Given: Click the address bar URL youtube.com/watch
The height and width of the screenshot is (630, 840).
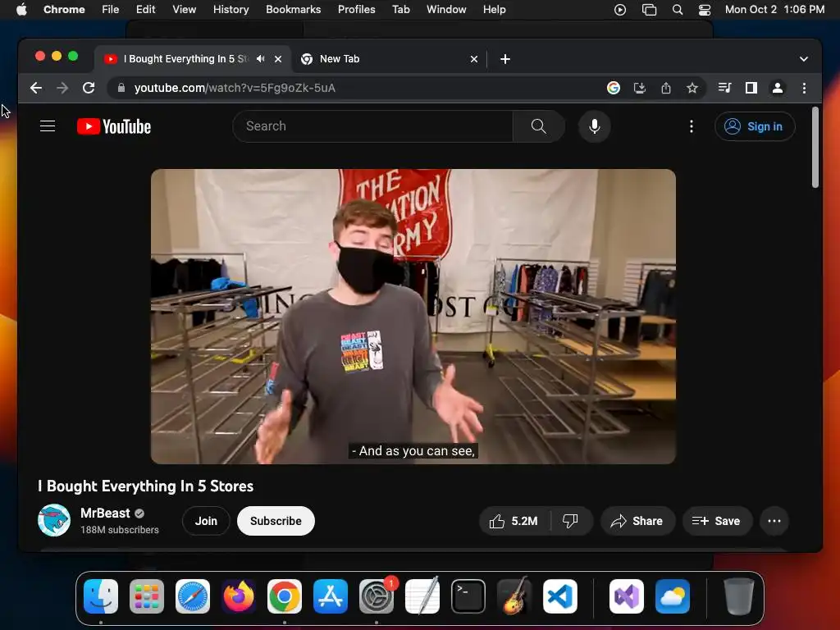Looking at the screenshot, I should click(235, 88).
